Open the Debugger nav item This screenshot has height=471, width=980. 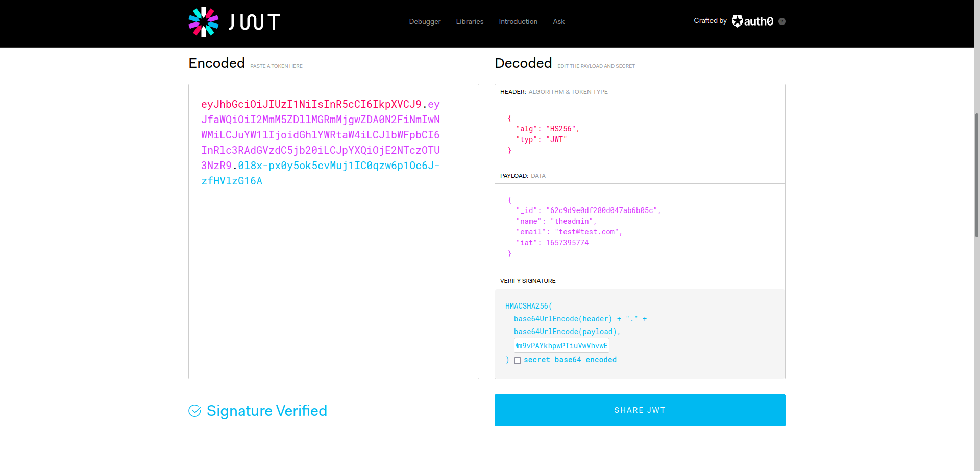tap(424, 21)
